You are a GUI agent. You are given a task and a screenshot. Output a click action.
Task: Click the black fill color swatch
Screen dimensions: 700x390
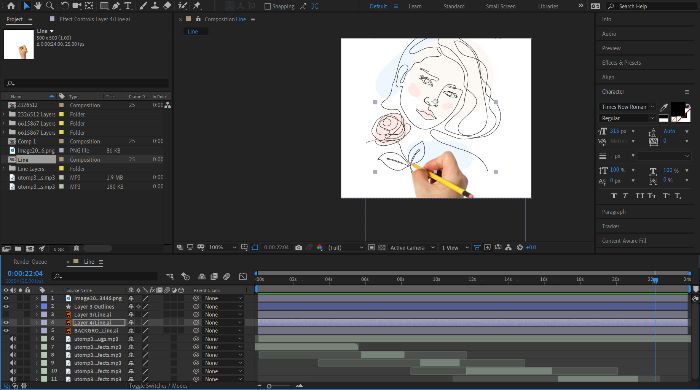pos(677,108)
